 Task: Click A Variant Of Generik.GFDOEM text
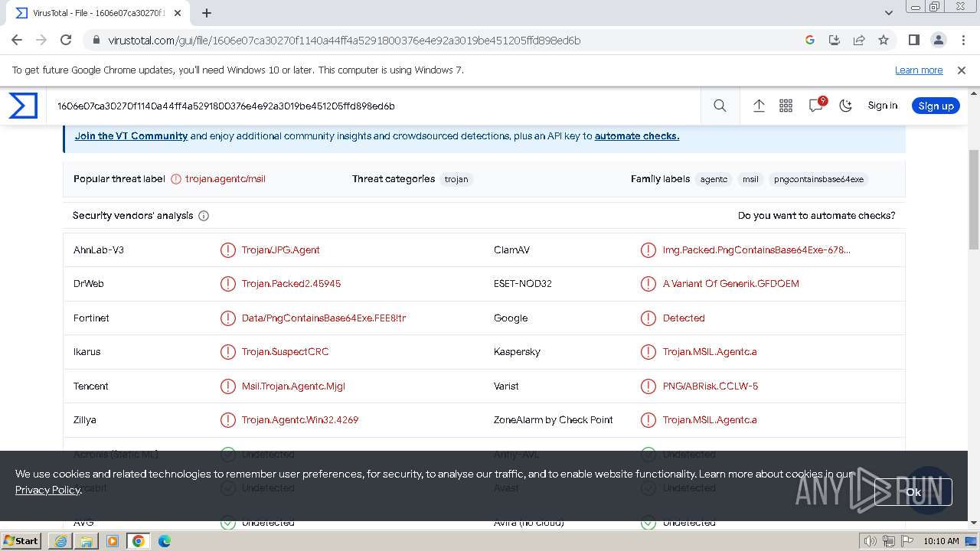pos(731,284)
